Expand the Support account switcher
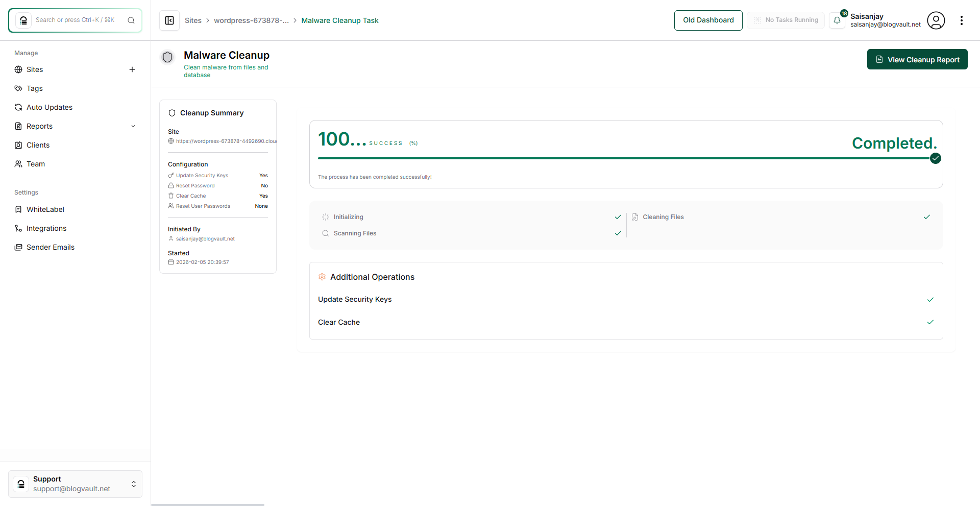This screenshot has height=506, width=980. click(x=134, y=484)
